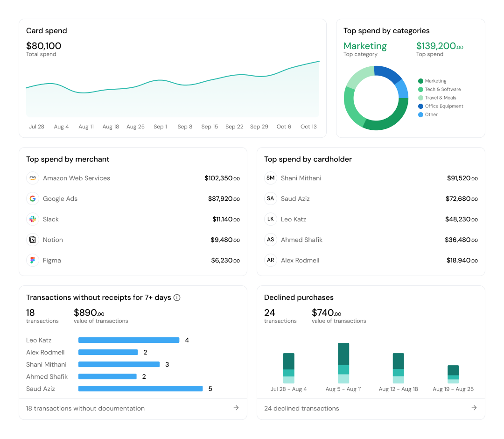504x439 pixels.
Task: Select Saud Aziz's receipts bar
Action: pos(140,389)
